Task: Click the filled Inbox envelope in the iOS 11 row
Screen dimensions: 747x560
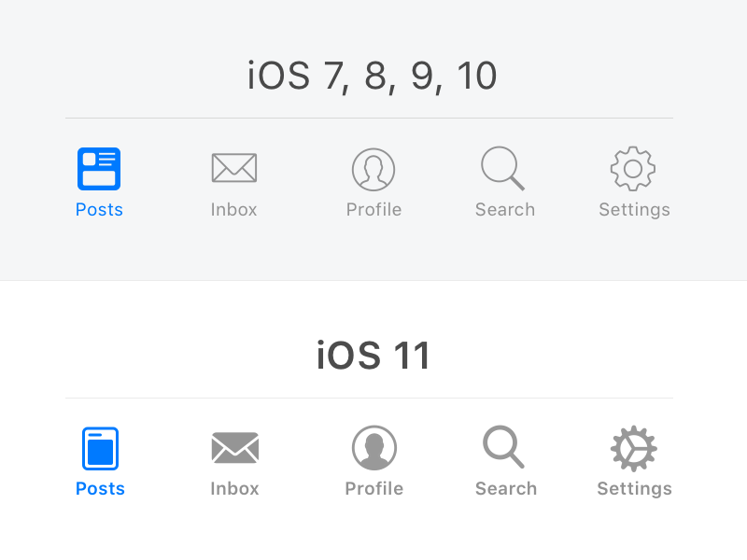Action: point(234,447)
